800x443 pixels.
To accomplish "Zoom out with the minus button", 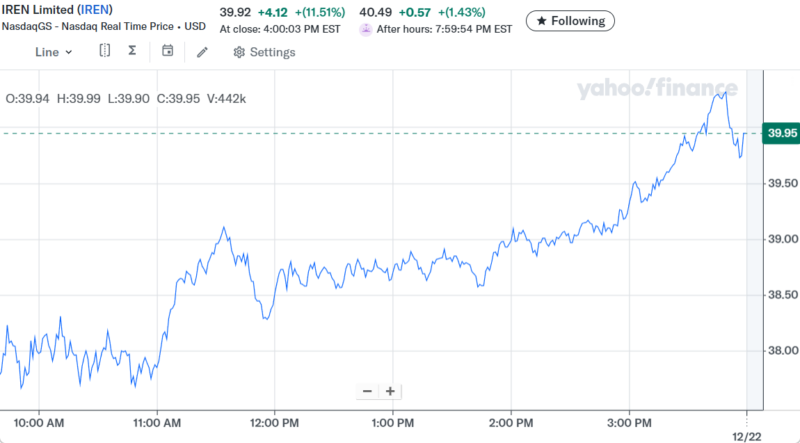I will pyautogui.click(x=367, y=391).
